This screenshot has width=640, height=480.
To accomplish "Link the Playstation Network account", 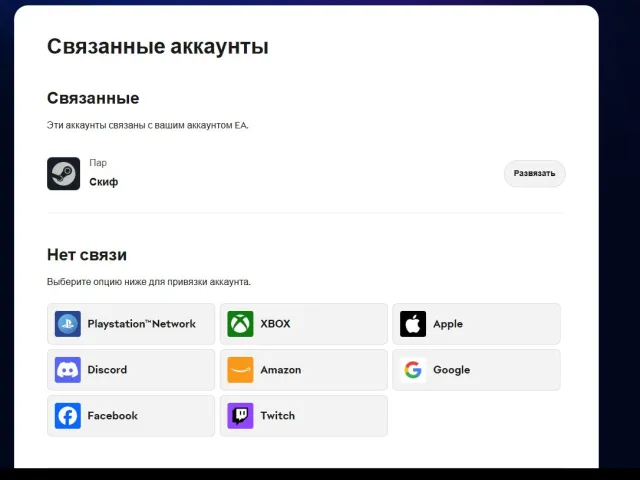I will 131,324.
